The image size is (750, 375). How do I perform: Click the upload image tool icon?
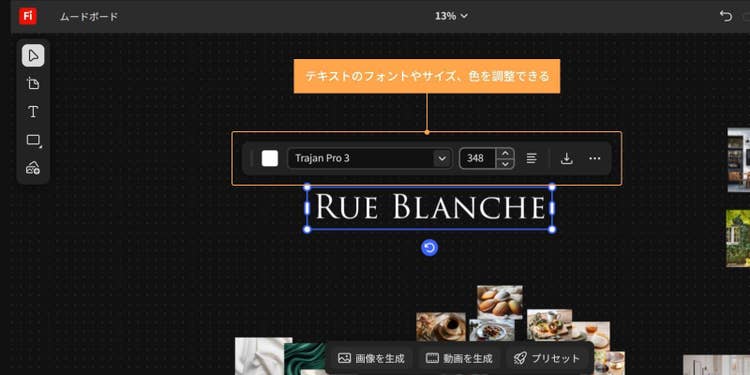coord(33,168)
